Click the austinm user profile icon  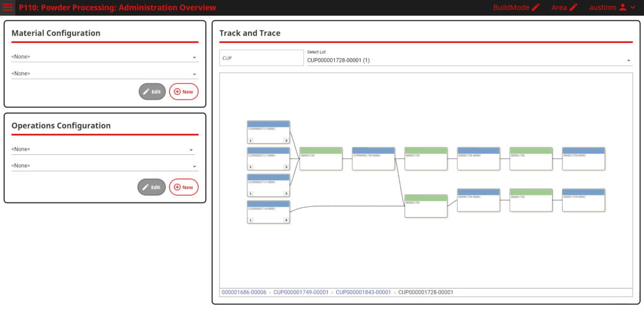(x=622, y=8)
